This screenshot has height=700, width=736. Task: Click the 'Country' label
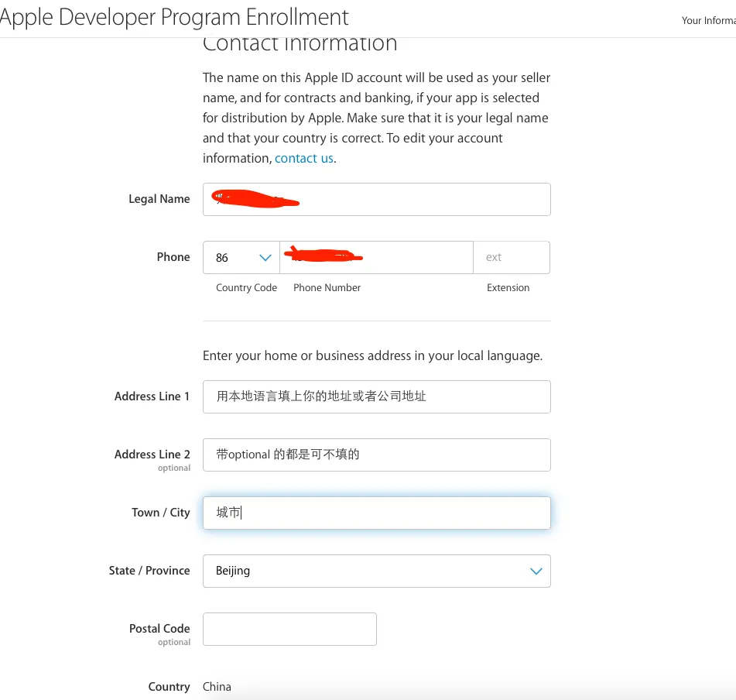click(169, 687)
